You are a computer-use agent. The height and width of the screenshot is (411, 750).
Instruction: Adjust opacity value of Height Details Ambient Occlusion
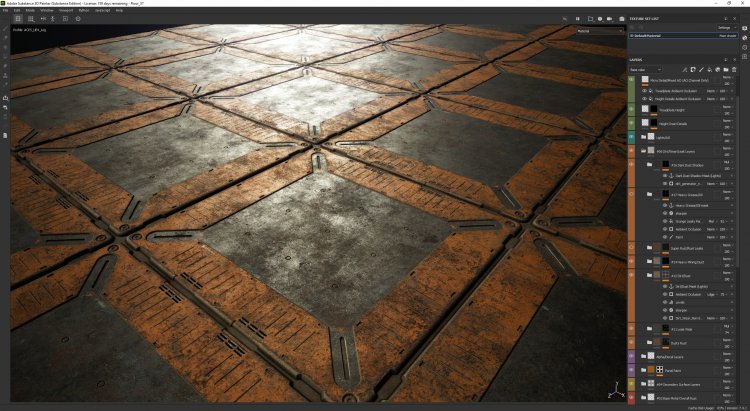723,99
